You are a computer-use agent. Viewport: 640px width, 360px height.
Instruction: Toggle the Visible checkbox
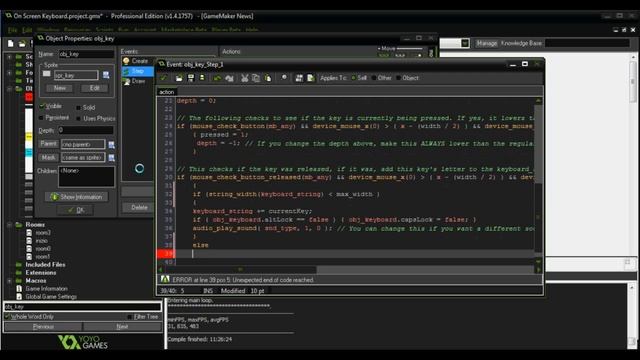(42, 106)
